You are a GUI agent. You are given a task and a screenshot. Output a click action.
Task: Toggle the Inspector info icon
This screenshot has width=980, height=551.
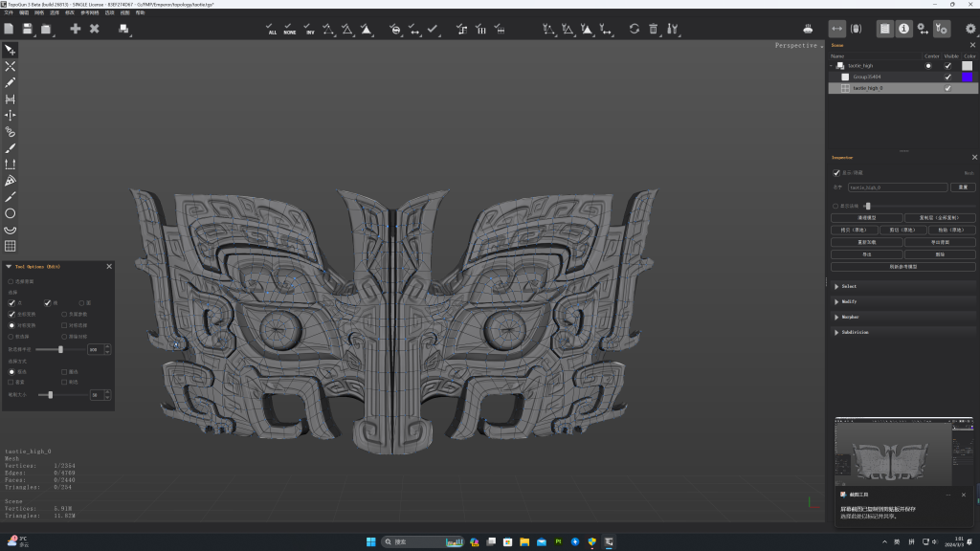pyautogui.click(x=903, y=29)
